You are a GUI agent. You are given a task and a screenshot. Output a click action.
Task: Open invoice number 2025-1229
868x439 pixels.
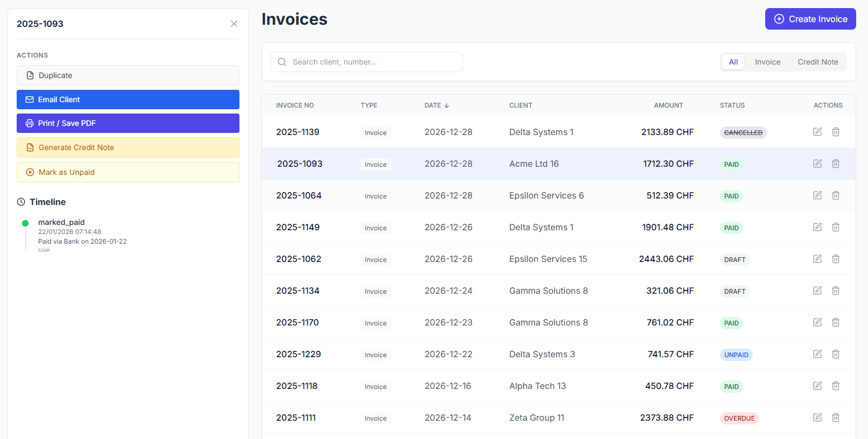(299, 354)
